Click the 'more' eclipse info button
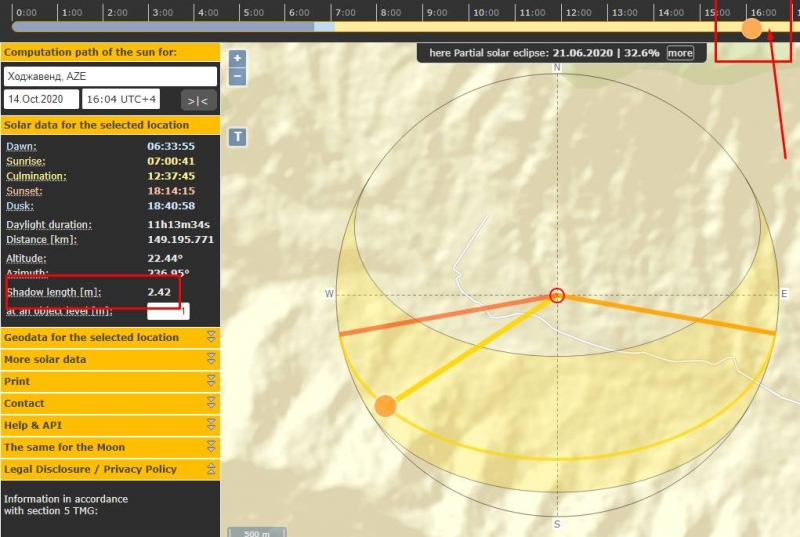 (680, 53)
